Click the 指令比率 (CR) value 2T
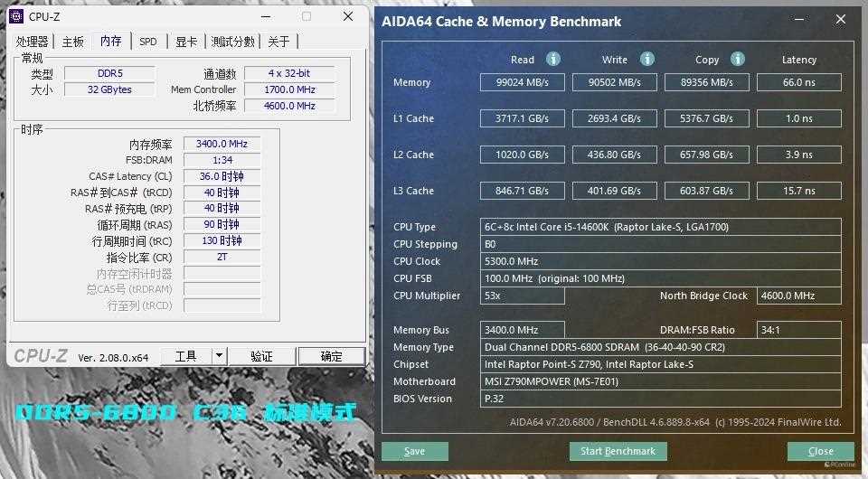Viewport: 868px width, 479px height. (x=222, y=257)
